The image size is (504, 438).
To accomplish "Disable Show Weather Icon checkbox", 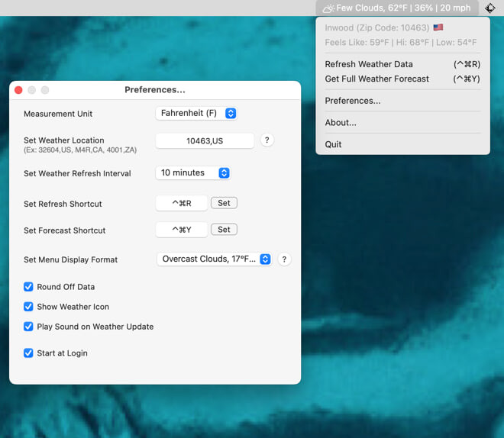I will (x=28, y=307).
